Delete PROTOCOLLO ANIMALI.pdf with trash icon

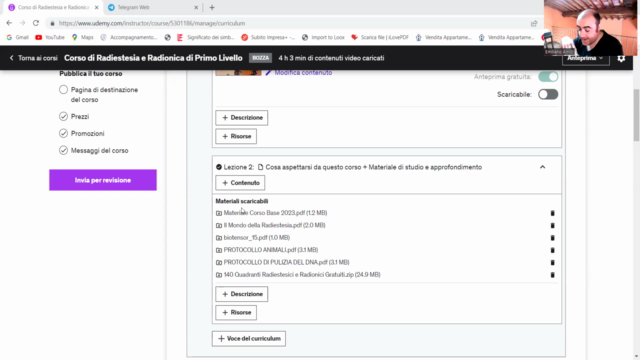pos(552,250)
